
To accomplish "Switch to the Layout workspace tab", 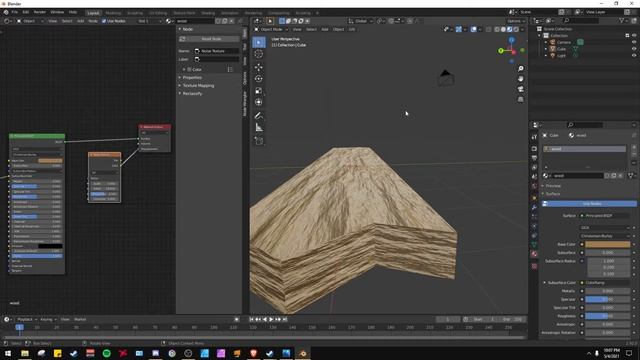I will (93, 13).
